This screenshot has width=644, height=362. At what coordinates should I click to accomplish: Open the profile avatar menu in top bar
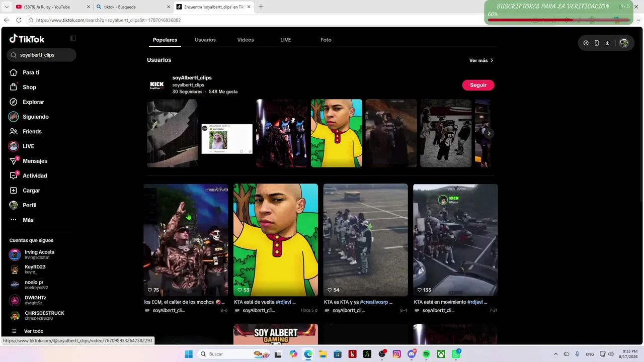point(624,43)
